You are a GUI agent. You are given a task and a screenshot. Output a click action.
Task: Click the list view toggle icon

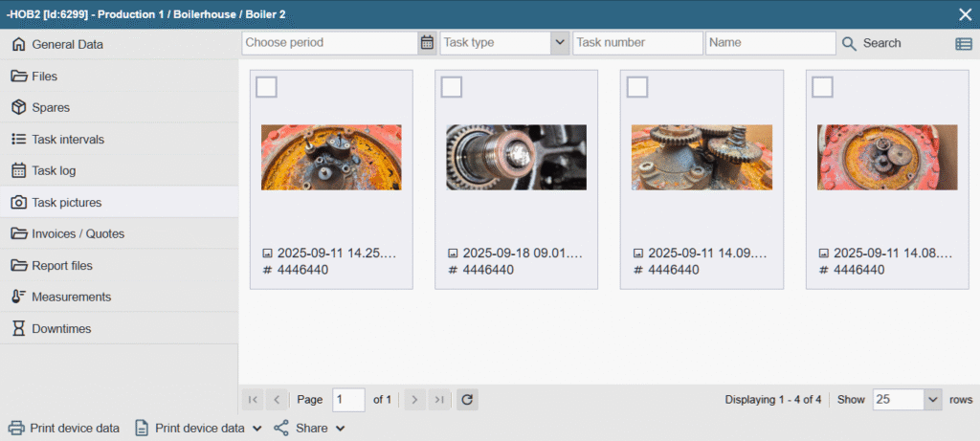click(x=963, y=43)
